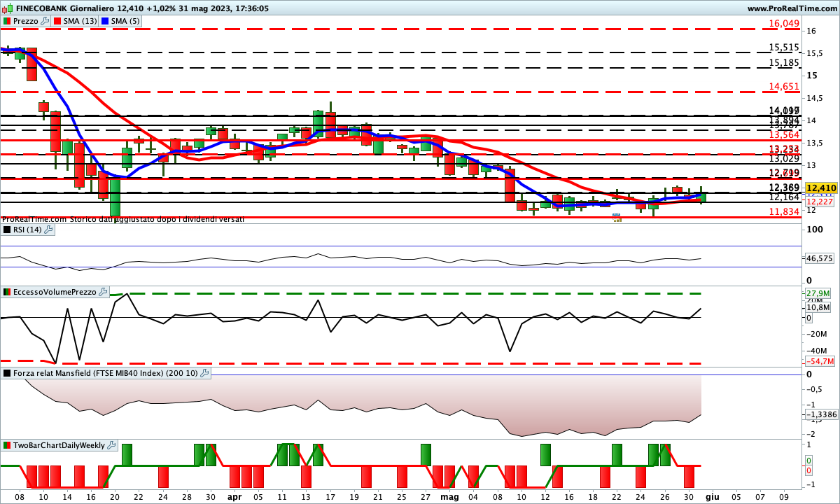Click the 13,029 level label
Viewport: 840px width, 504px height.
point(784,159)
